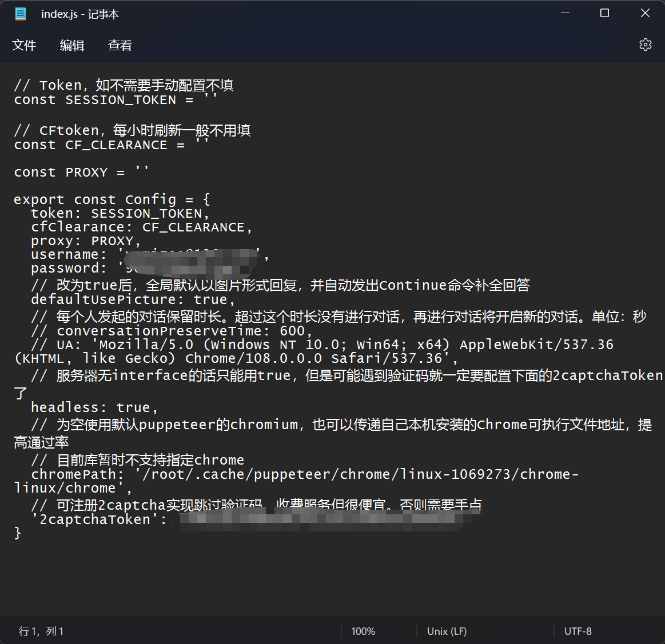The height and width of the screenshot is (644, 665).
Task: Place cursor after defaultUsePicture: true
Action: [234, 299]
